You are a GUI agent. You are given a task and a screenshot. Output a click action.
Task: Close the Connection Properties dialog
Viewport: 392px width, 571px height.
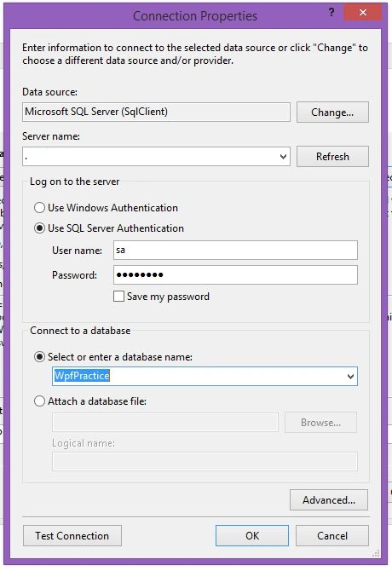tap(362, 13)
